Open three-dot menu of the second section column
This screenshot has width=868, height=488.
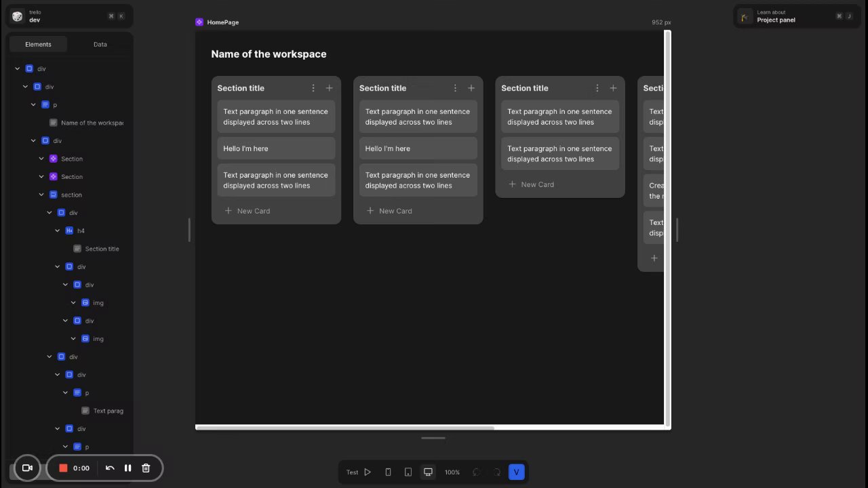(455, 88)
